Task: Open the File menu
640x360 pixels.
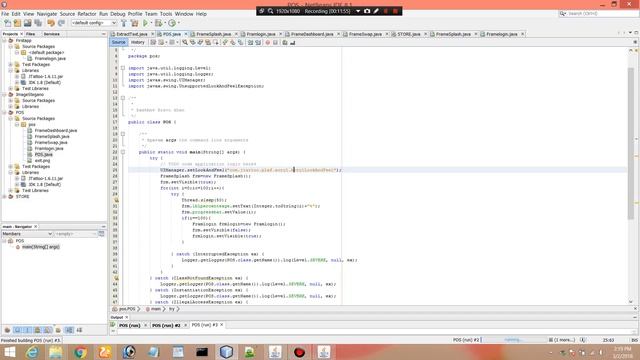Action: pos(5,14)
